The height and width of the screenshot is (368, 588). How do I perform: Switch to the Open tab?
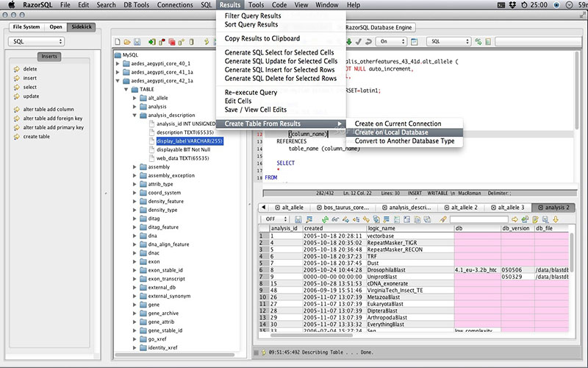[56, 27]
